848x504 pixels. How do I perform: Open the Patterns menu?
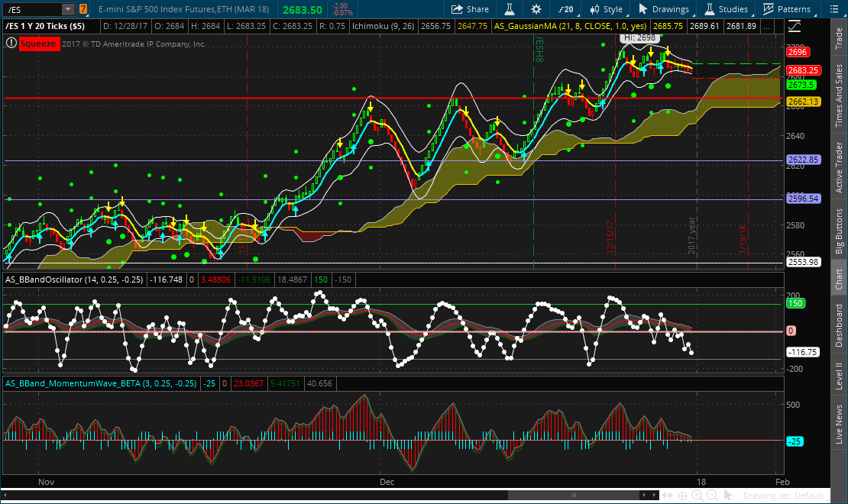787,9
